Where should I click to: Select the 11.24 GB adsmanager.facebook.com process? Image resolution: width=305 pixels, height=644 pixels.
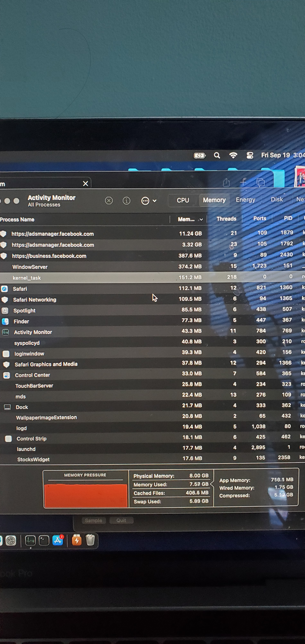pyautogui.click(x=152, y=234)
